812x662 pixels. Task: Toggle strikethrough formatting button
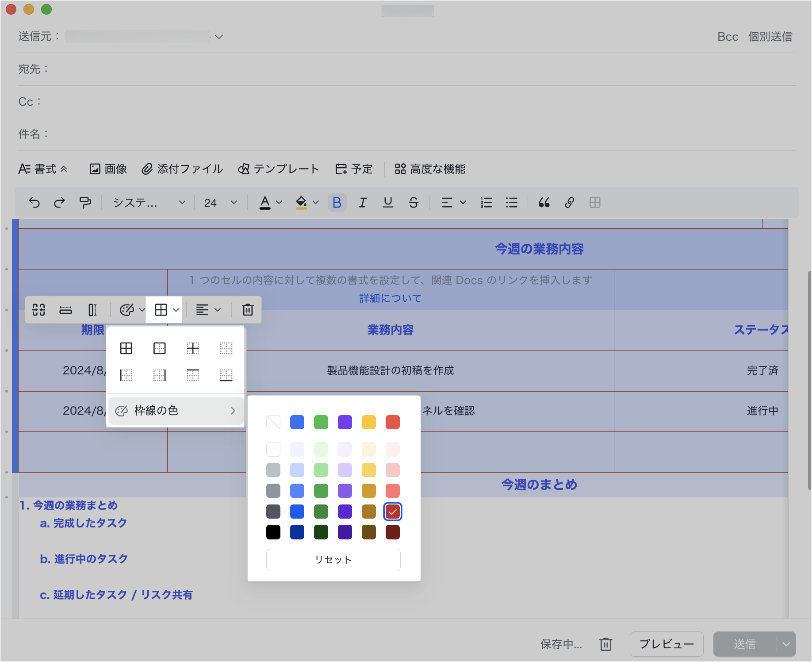tap(414, 203)
